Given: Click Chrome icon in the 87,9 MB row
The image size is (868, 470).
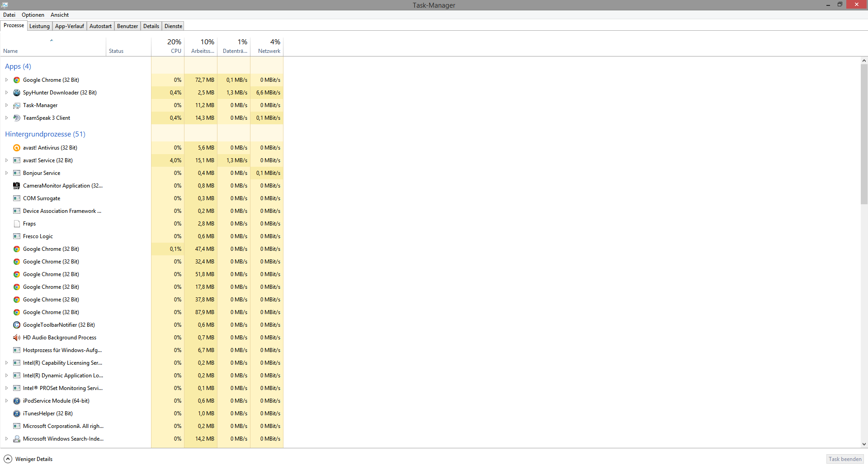Looking at the screenshot, I should coord(17,312).
